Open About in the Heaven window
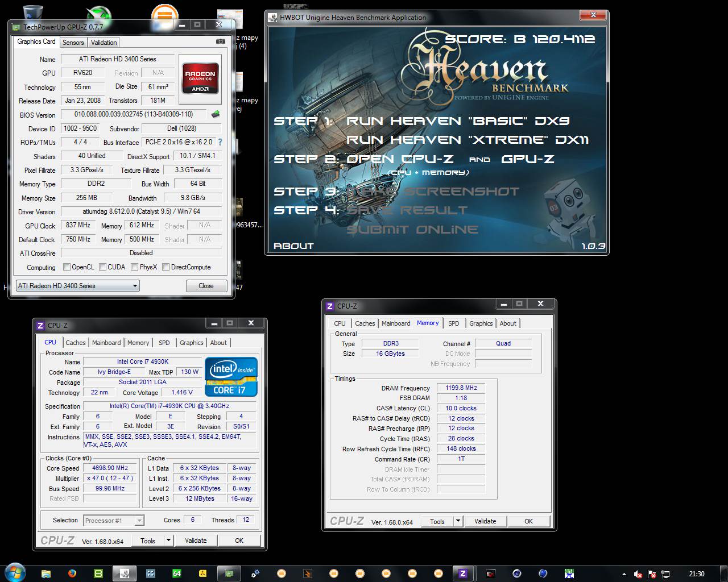728x582 pixels. point(293,246)
